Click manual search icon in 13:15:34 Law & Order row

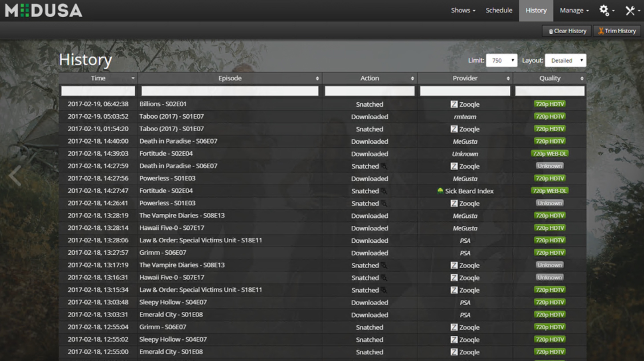tap(384, 290)
